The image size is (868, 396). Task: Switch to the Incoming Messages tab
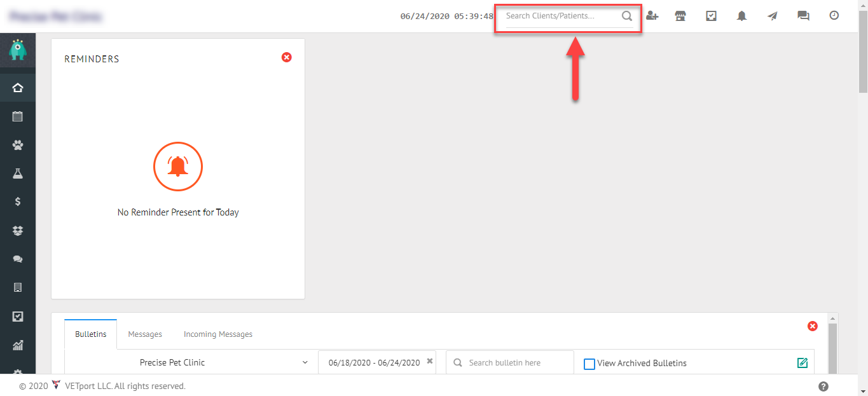[x=218, y=334]
